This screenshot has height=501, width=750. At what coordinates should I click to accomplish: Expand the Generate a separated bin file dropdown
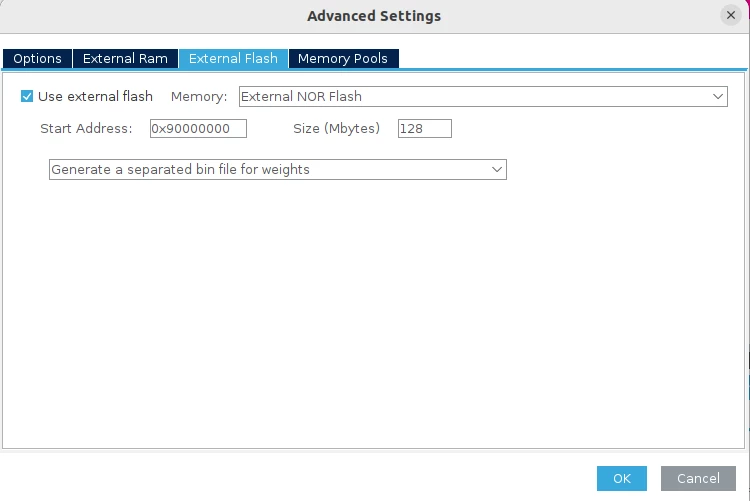pyautogui.click(x=278, y=169)
